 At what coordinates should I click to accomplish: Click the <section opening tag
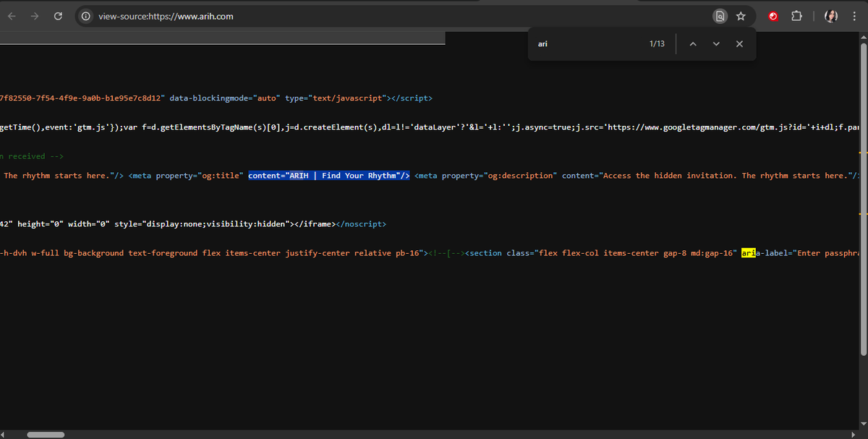click(484, 253)
